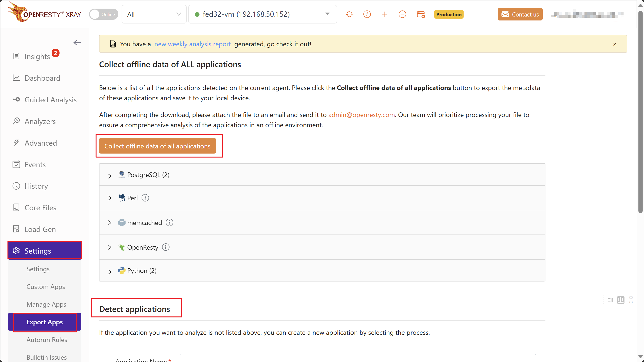Click the Perl camel icon

coord(122,198)
